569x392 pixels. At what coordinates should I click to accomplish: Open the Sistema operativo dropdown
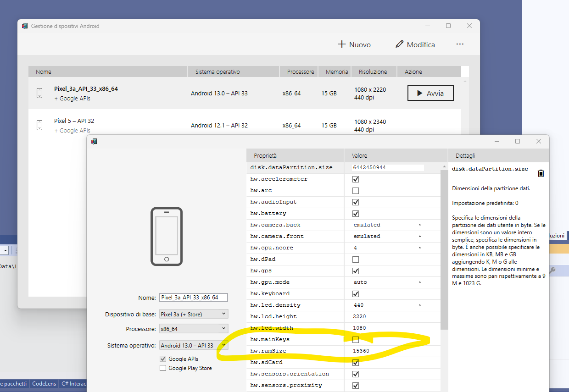tap(193, 345)
